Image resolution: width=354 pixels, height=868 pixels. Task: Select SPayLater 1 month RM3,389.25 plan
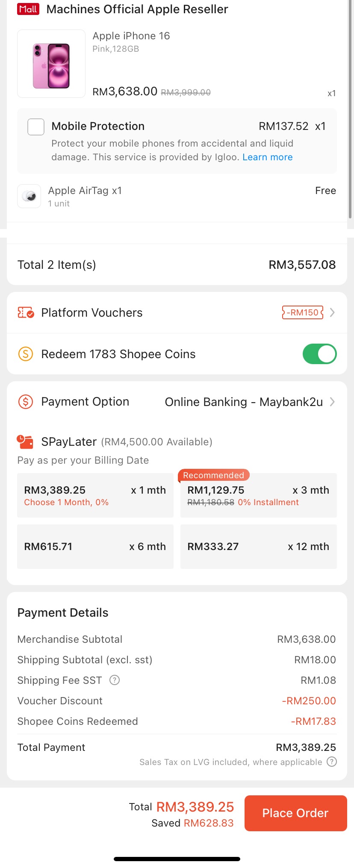(x=95, y=495)
